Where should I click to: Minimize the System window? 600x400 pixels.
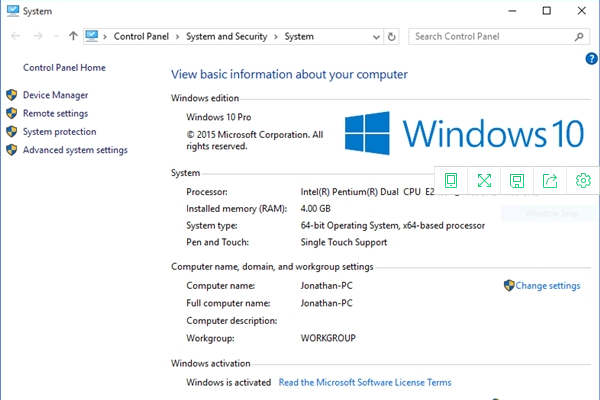coord(512,11)
